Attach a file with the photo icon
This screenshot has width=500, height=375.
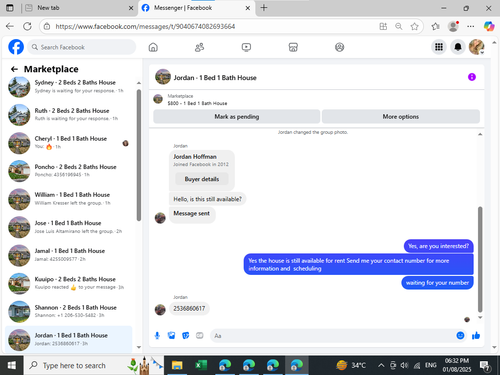(171, 335)
